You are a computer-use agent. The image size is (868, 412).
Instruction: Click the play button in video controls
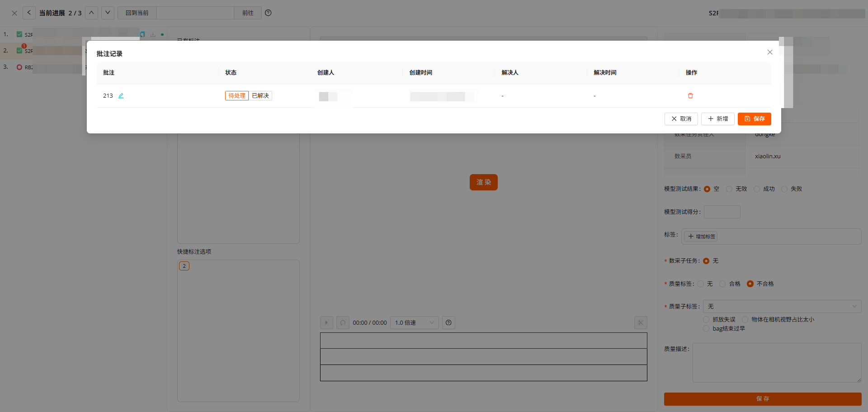click(x=326, y=323)
